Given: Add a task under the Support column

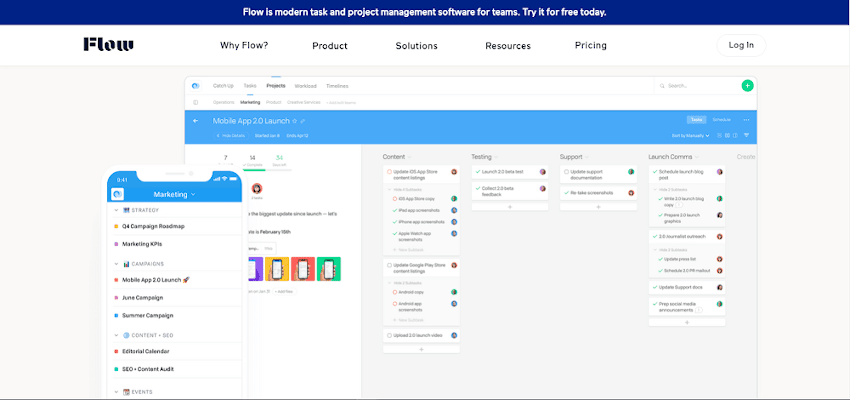Looking at the screenshot, I should point(598,207).
